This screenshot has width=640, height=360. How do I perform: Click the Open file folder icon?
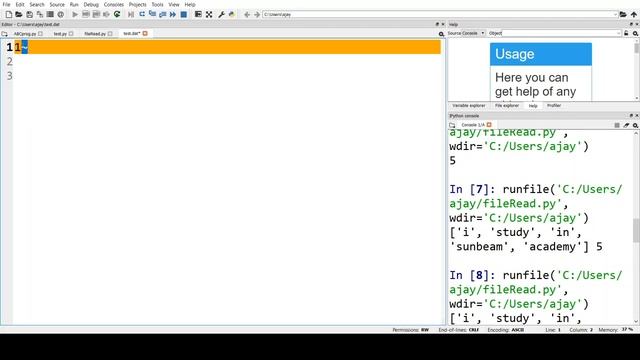[x=19, y=14]
